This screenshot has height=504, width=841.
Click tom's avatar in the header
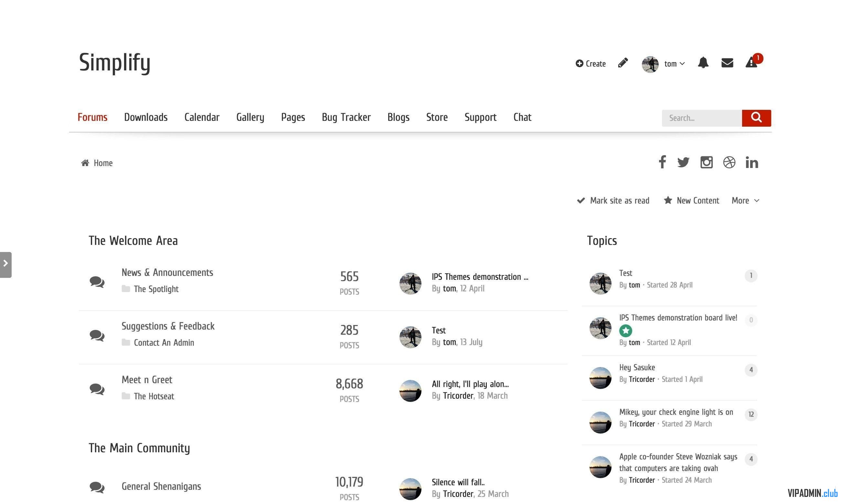pos(650,64)
